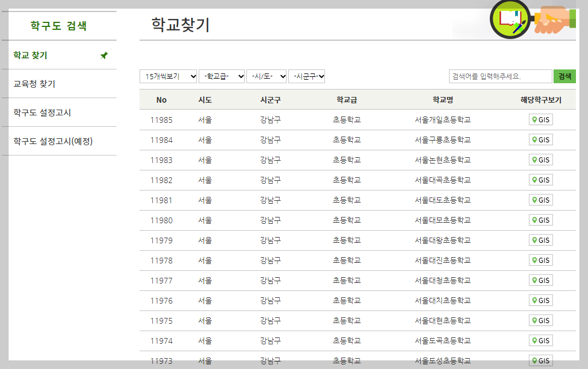
Task: Click row number 11976
Action: point(161,301)
